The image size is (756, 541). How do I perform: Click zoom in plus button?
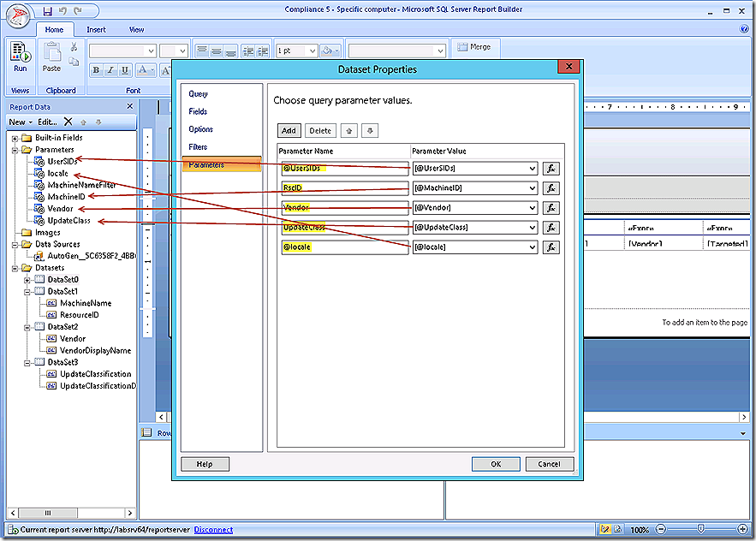[x=743, y=529]
